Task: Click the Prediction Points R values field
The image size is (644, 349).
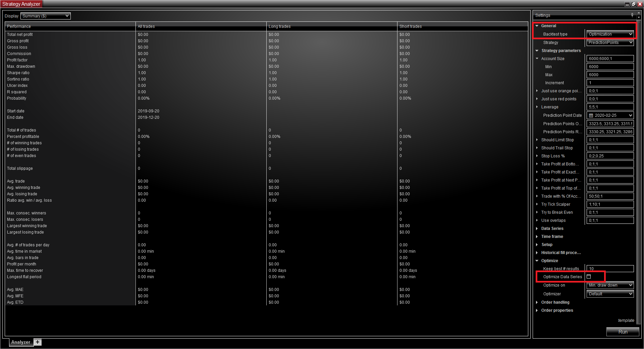Action: click(x=610, y=132)
